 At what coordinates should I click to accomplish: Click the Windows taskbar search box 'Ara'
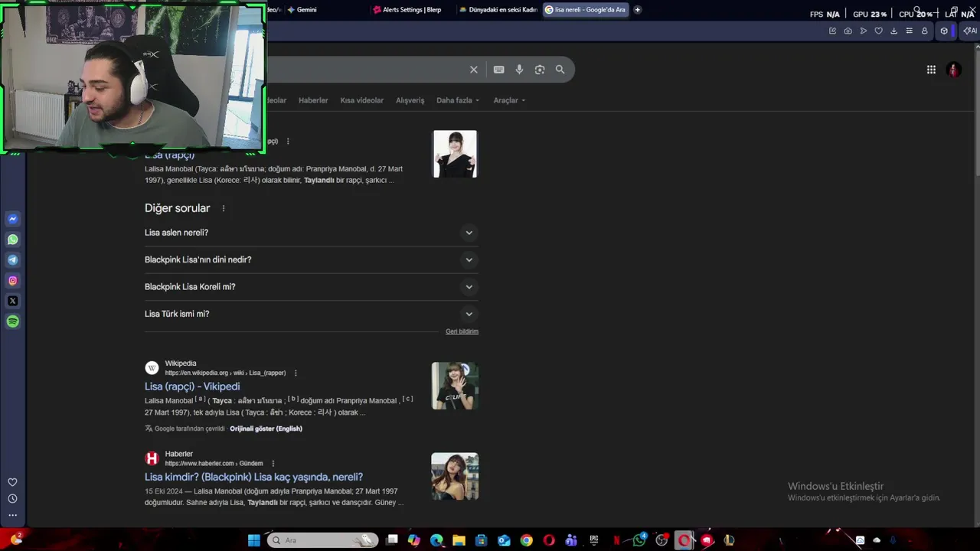[x=323, y=540]
